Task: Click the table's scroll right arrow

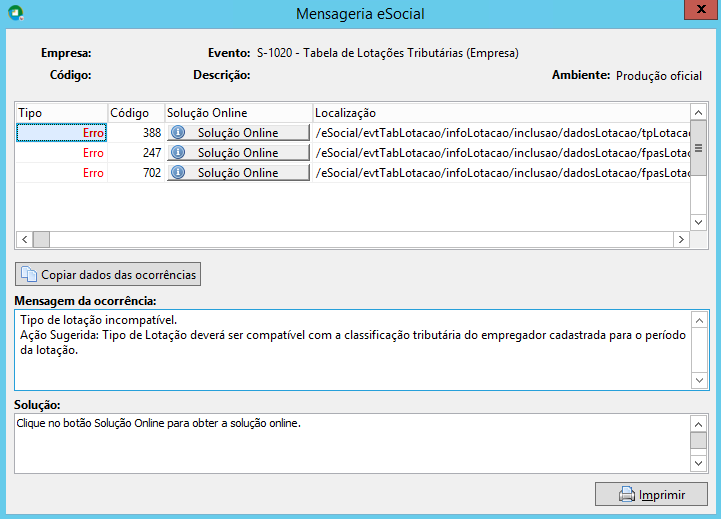Action: [681, 240]
